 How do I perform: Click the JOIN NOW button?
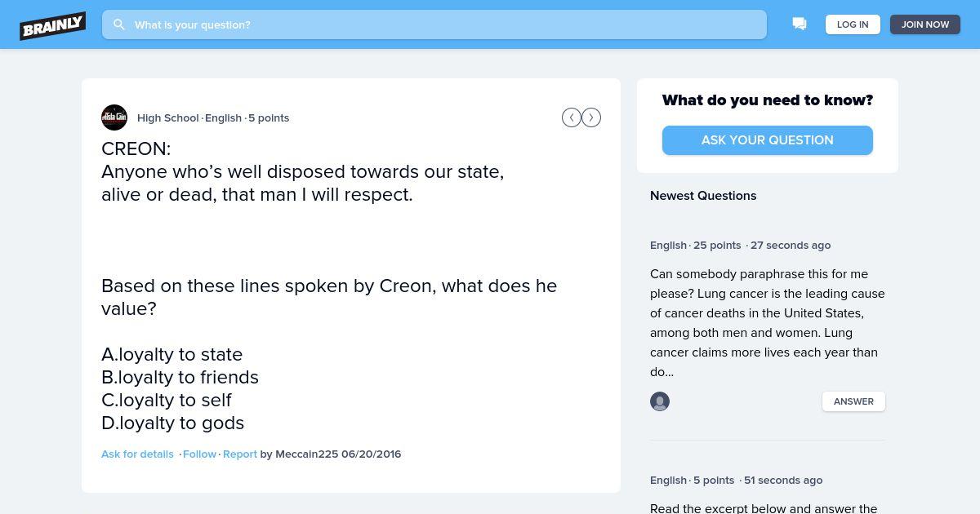coord(925,24)
